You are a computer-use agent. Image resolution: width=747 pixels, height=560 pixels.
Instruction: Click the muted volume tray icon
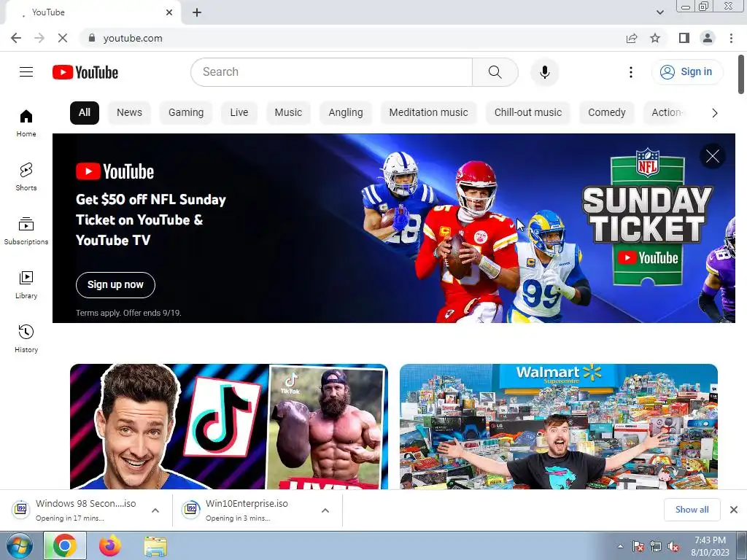[673, 546]
